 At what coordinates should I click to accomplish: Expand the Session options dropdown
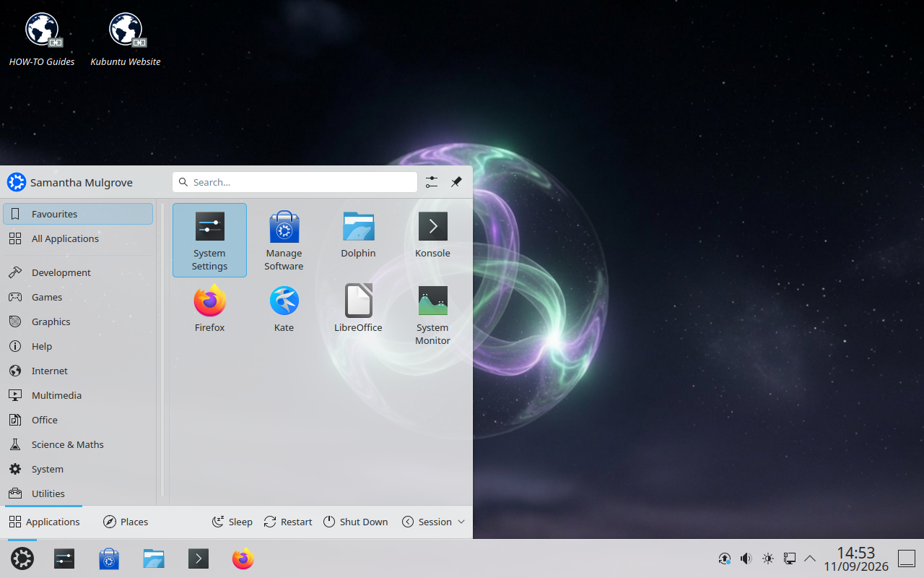coord(433,522)
